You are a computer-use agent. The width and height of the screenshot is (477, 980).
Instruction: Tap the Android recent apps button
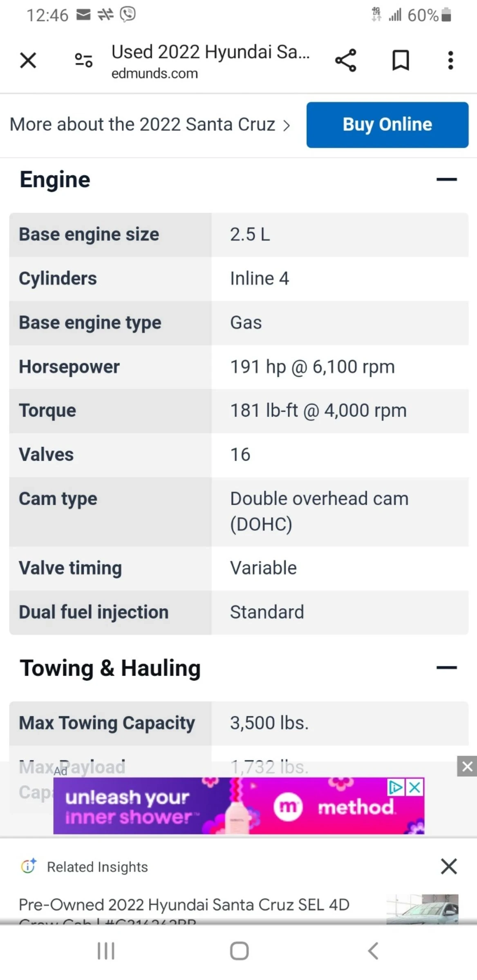[106, 951]
